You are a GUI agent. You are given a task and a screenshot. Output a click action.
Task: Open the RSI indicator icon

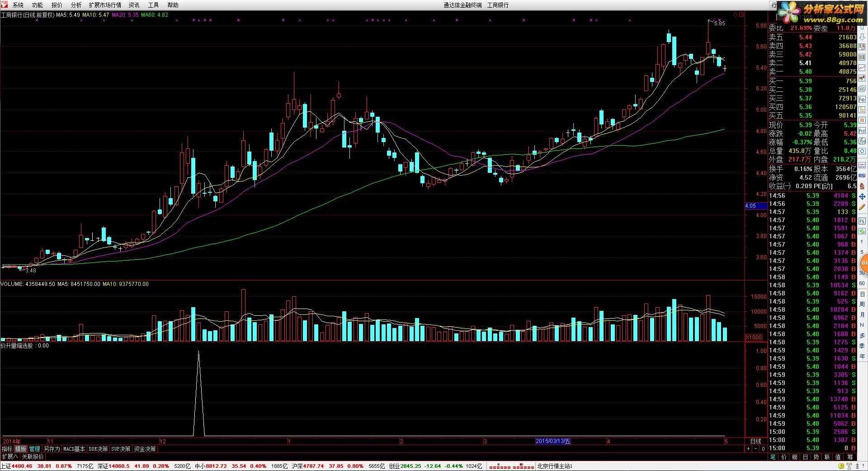(862, 176)
